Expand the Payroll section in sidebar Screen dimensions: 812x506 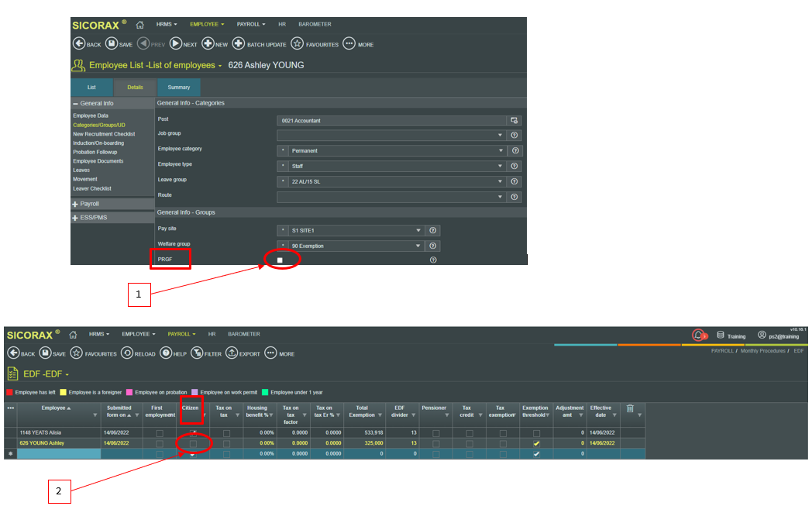[x=76, y=204]
